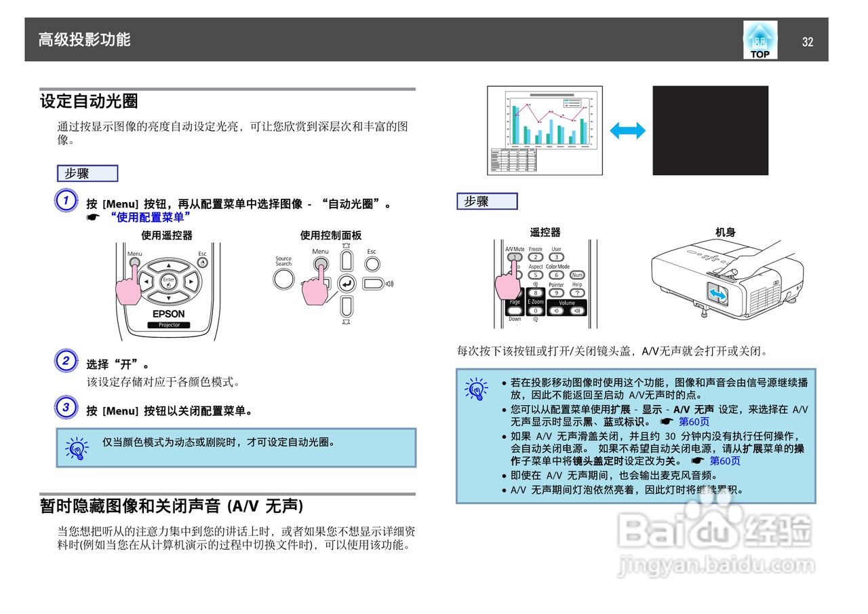Select the Menu button on remote diagram

point(135,263)
